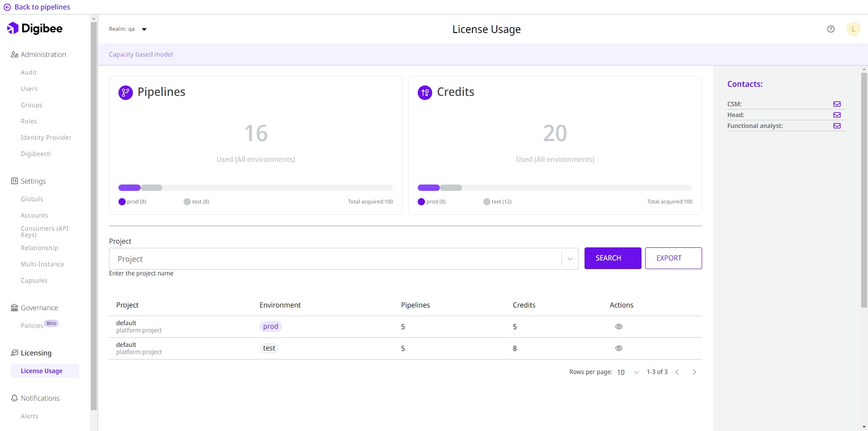Open the rows per page dropdown
Viewport: 868px width, 431px height.
636,372
